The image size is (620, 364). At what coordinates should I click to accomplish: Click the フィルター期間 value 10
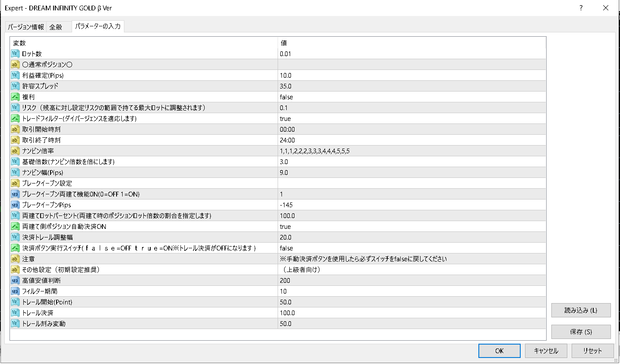283,291
